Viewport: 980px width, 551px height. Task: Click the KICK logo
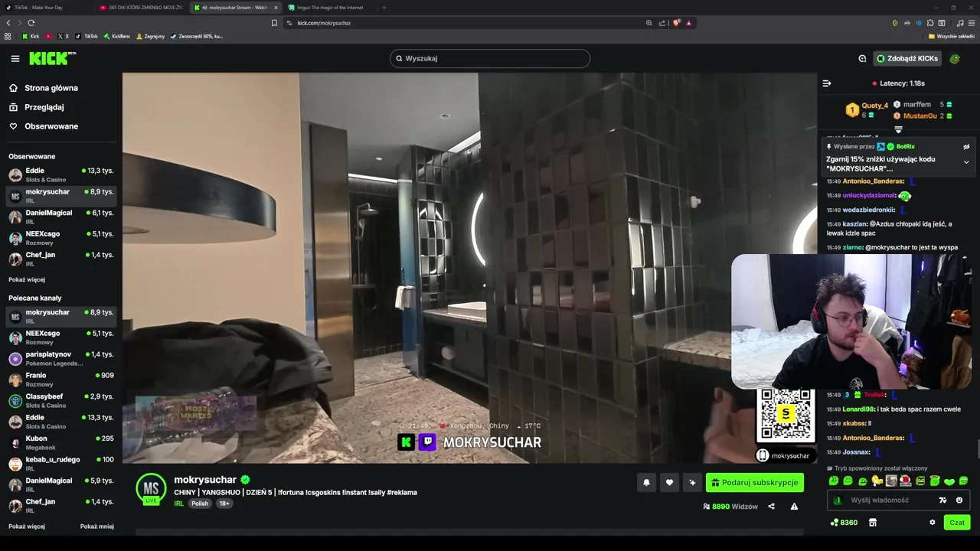52,58
